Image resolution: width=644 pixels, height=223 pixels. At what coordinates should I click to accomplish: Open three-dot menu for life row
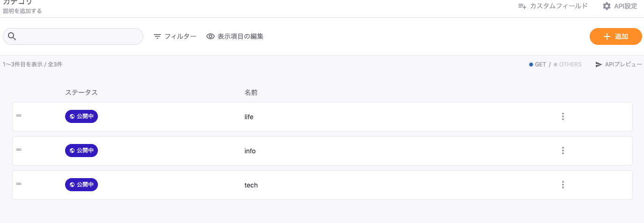(x=563, y=116)
